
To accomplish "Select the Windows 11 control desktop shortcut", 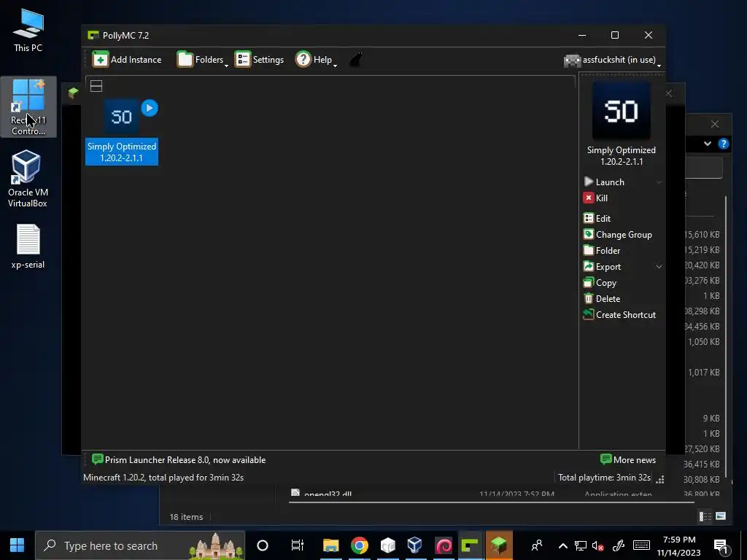I will 28,107.
